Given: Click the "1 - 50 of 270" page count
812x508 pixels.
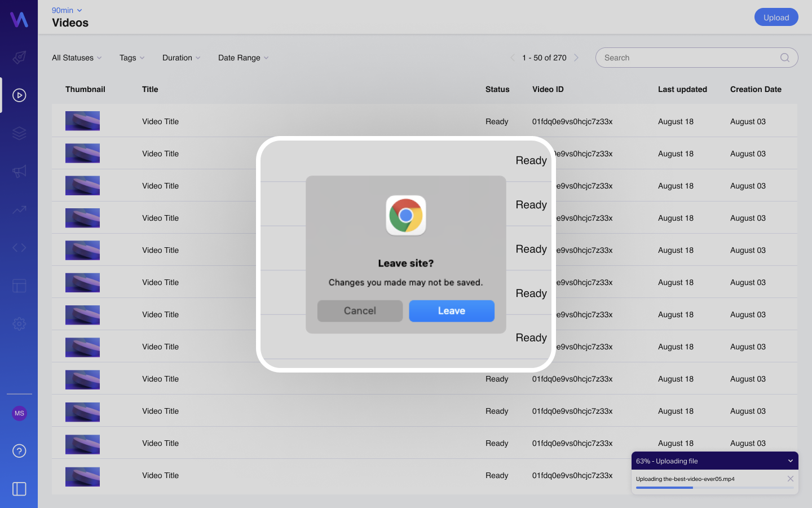Looking at the screenshot, I should [544, 58].
